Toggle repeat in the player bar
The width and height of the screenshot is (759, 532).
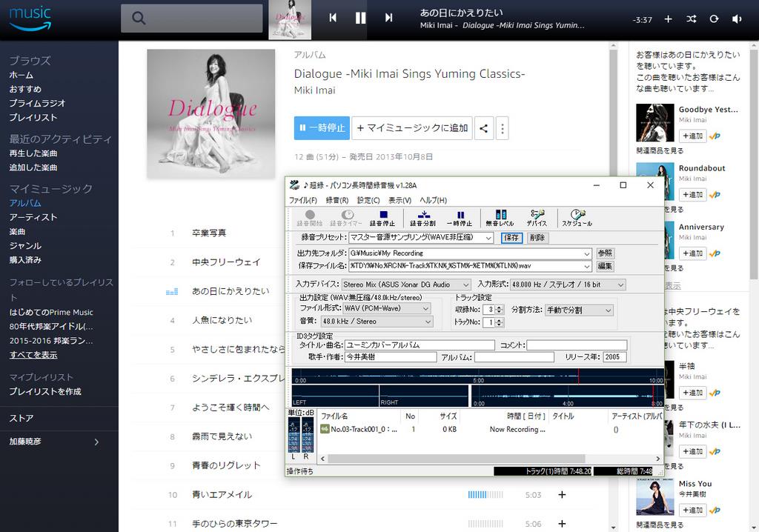click(714, 19)
